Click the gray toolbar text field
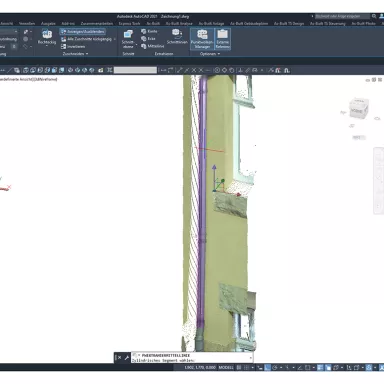The height and width of the screenshot is (384, 384). tap(135, 70)
